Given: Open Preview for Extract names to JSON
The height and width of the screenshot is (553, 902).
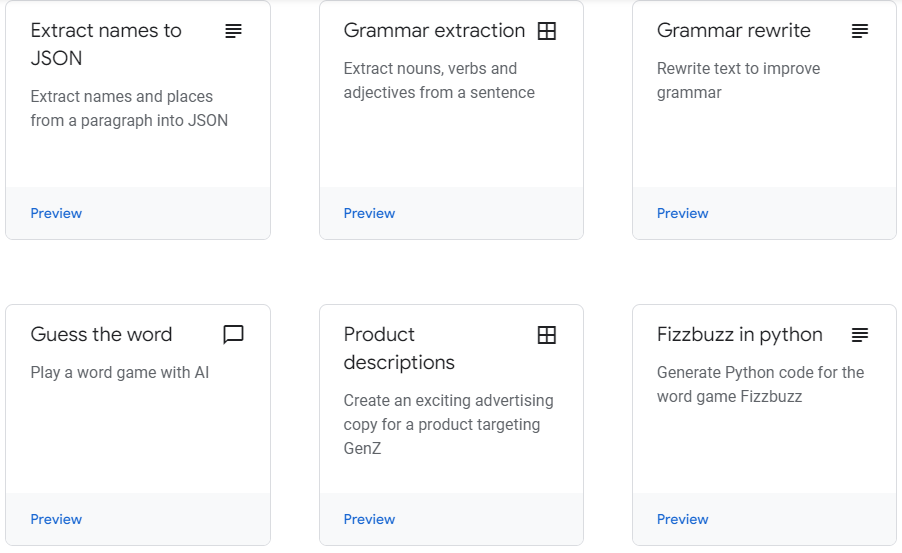Looking at the screenshot, I should click(56, 213).
